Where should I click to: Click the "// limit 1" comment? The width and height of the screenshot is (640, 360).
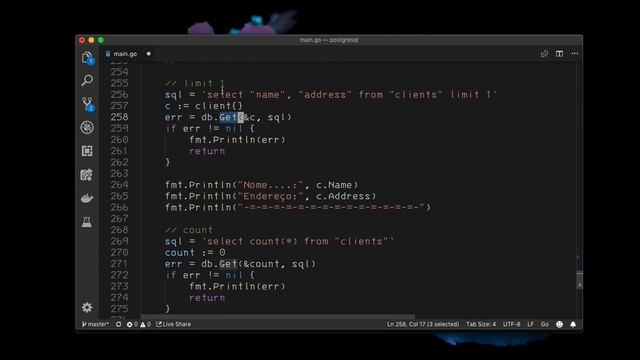click(x=195, y=84)
